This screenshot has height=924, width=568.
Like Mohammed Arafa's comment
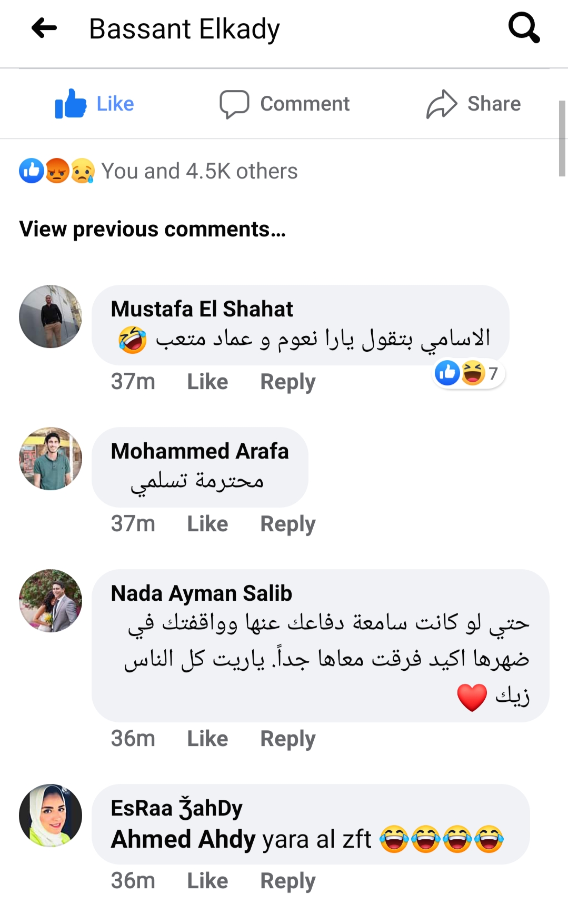tap(207, 524)
